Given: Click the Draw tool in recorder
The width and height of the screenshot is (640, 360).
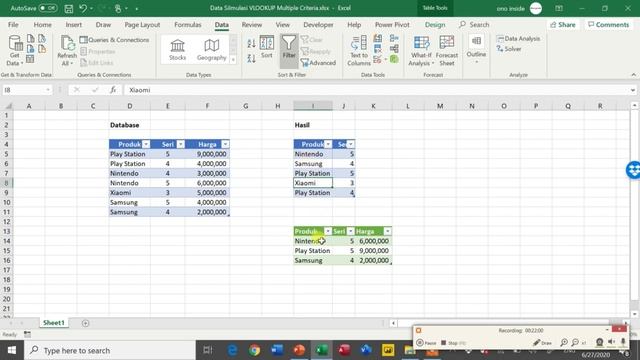Looking at the screenshot, I should (542, 343).
